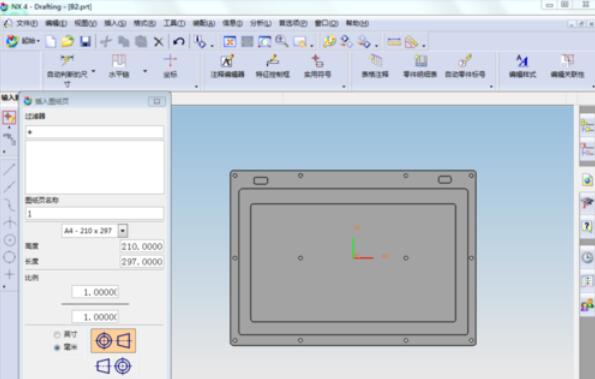Expand the Inferred Dimension dropdown arrow
Image resolution: width=595 pixels, height=379 pixels.
93,71
